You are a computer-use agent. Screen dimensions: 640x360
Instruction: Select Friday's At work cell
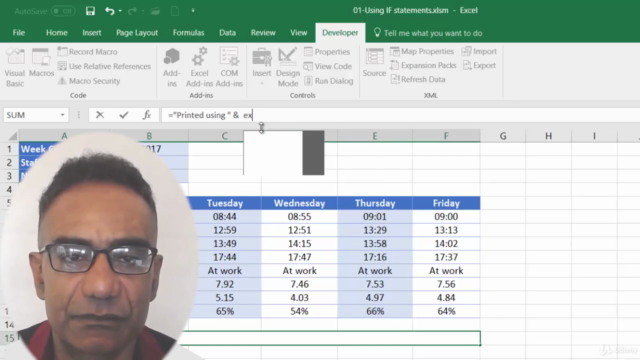tap(446, 271)
